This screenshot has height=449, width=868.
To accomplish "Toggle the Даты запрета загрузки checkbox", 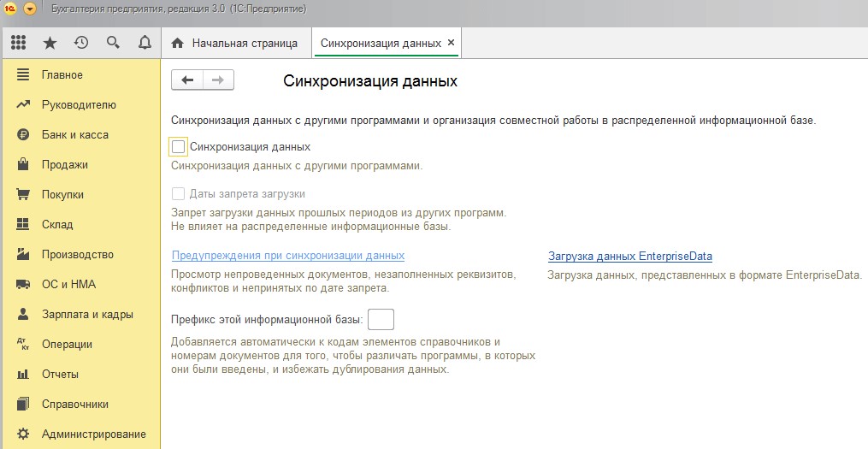I will (178, 194).
